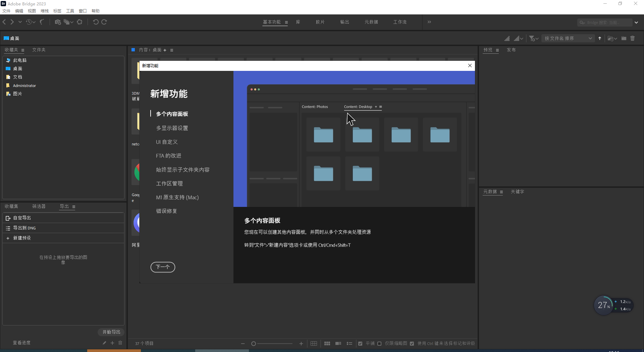Screen dimensions: 644x352
Task: Toggle the 使用Ctrl键 selection checkbox
Action: click(x=412, y=343)
